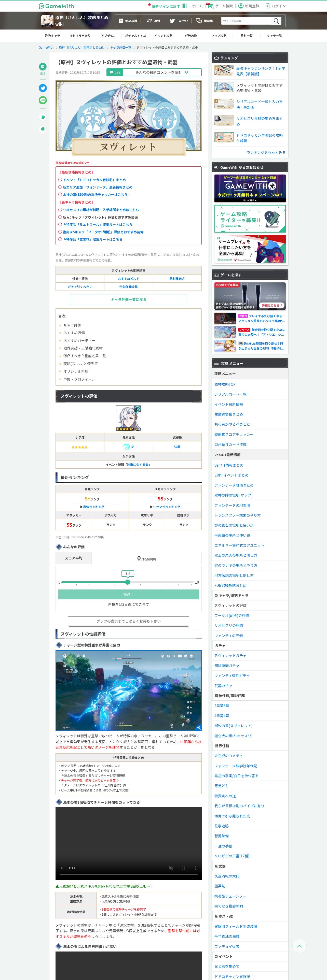Open the リセマラ当たり nav tab

click(80, 36)
